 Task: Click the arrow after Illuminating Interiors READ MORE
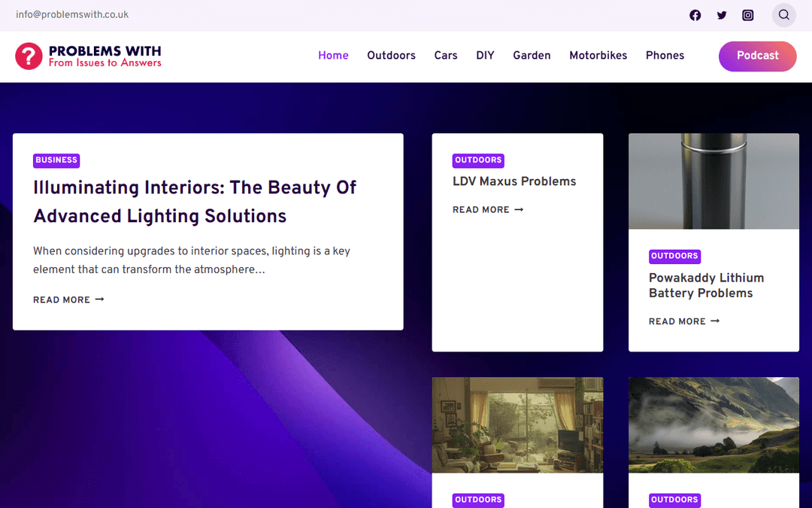tap(100, 299)
